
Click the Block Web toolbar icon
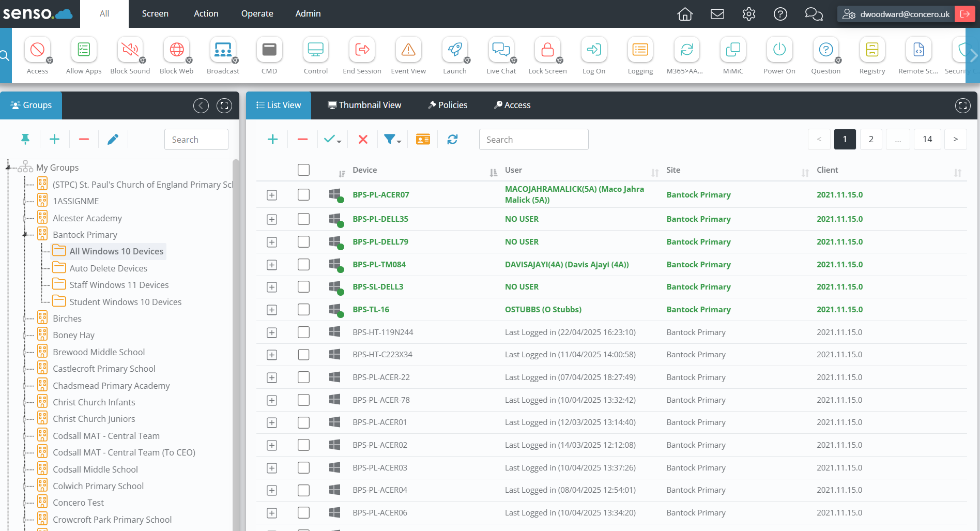point(176,50)
